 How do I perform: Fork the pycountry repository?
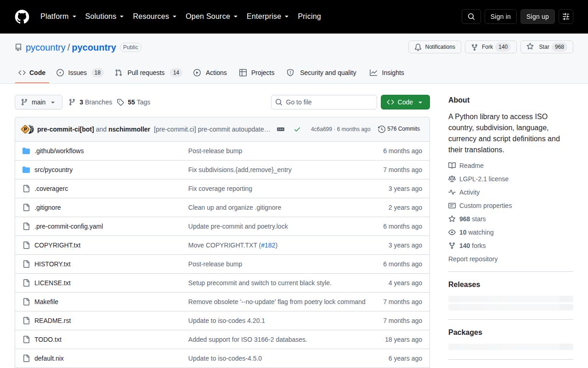(491, 47)
